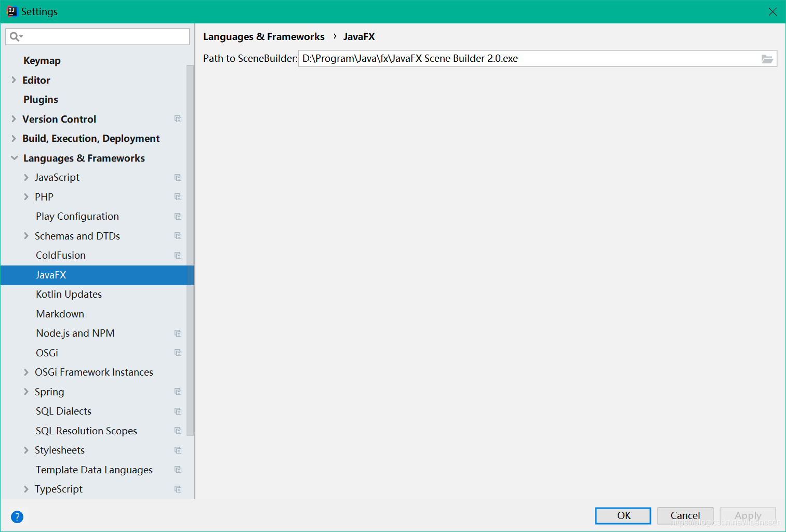Click the IntelliJ icon in title bar
786x532 pixels.
click(x=11, y=11)
